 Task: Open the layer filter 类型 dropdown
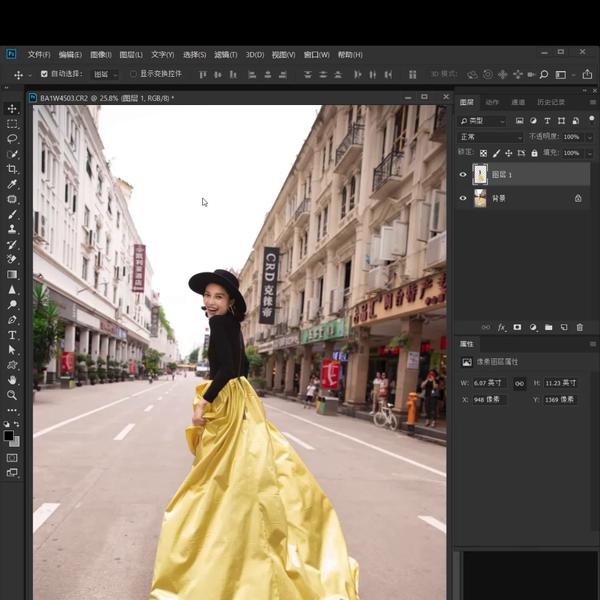[x=482, y=121]
